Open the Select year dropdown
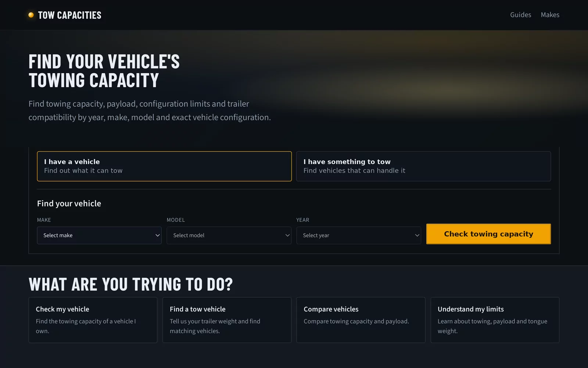The height and width of the screenshot is (368, 588). pos(359,236)
